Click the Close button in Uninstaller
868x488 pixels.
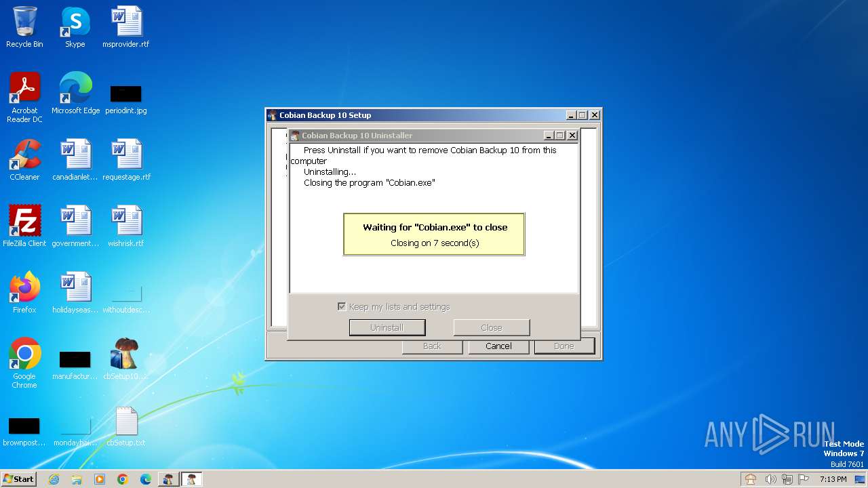492,327
